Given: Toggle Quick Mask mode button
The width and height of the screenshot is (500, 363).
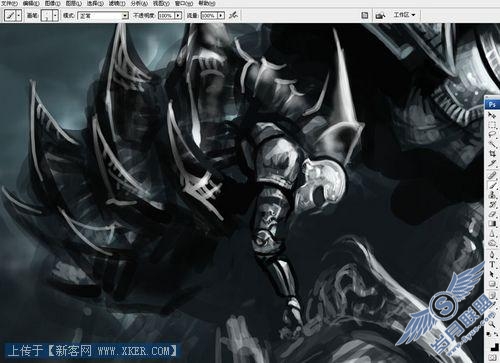Looking at the screenshot, I should (492, 358).
